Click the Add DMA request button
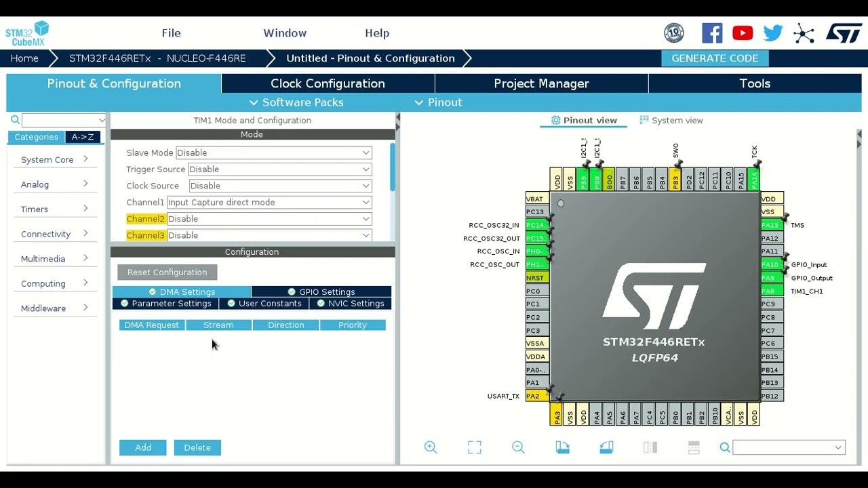Viewport: 868px width, 488px height. pos(142,447)
